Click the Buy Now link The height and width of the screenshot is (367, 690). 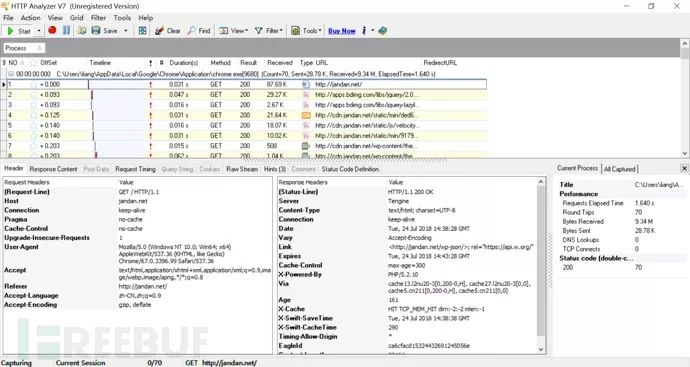pos(342,31)
